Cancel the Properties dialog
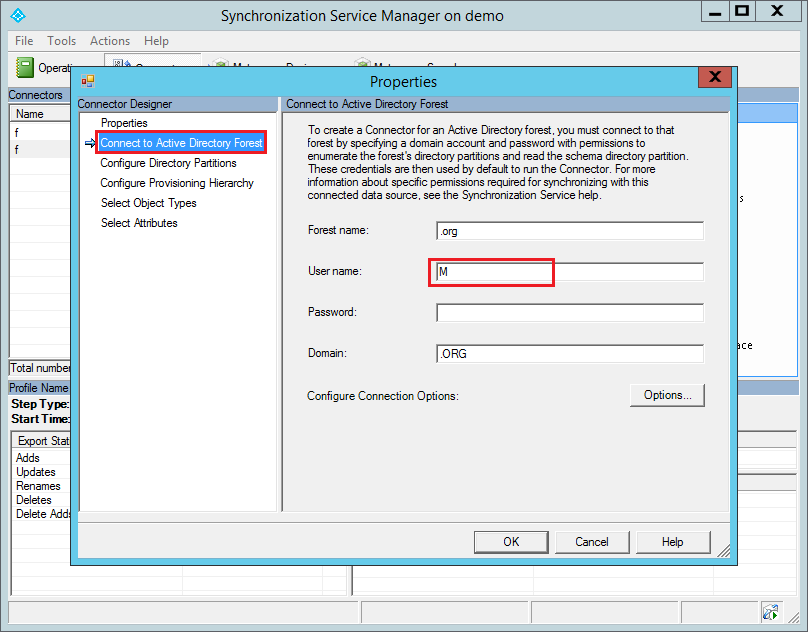This screenshot has width=808, height=632. click(592, 542)
